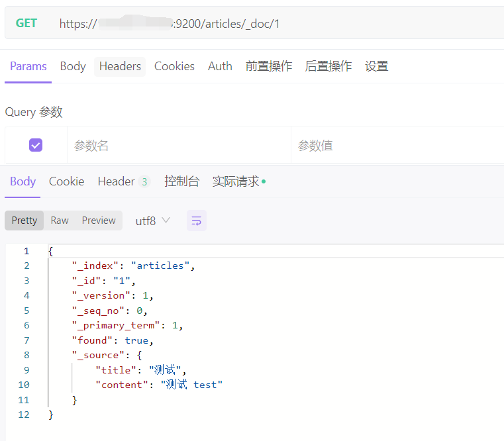504x441 pixels.
Task: Open the GET request method dropdown
Action: pyautogui.click(x=26, y=23)
